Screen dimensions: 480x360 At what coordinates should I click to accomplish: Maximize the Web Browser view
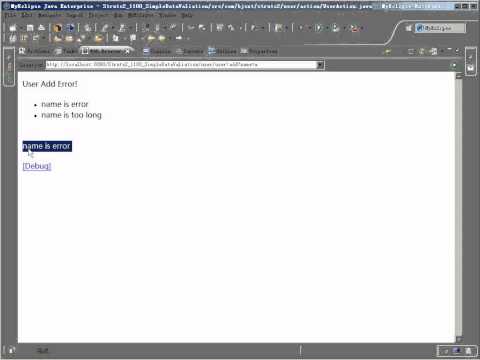pyautogui.click(x=457, y=51)
